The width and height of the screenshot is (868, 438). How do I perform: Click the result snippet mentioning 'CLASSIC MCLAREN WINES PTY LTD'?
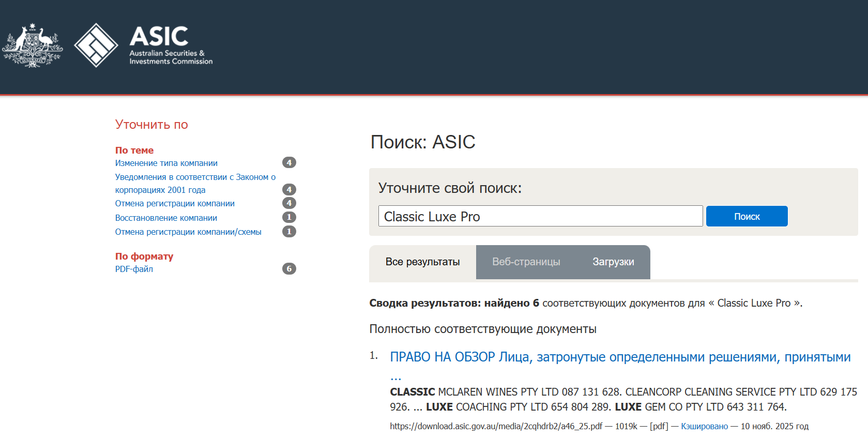coord(623,399)
